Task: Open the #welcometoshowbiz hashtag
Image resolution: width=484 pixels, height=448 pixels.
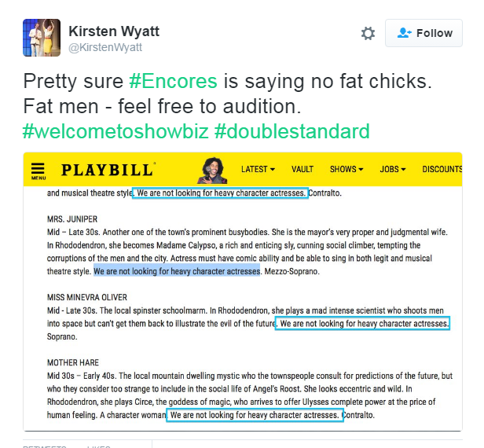Action: tap(115, 131)
